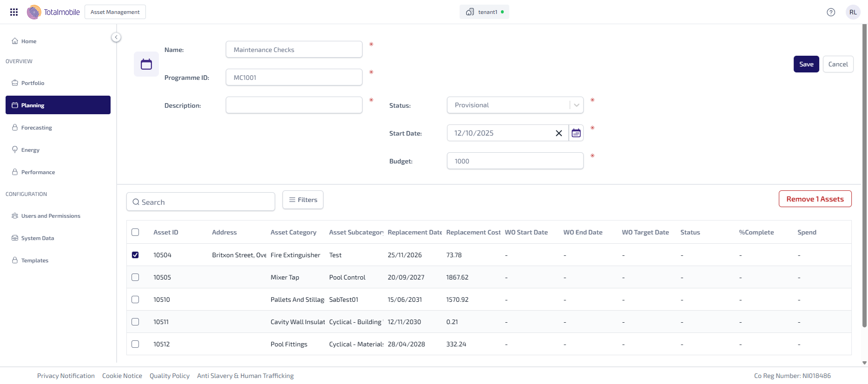This screenshot has height=384, width=868.
Task: Go to Forecasting in the sidebar
Action: tap(37, 128)
